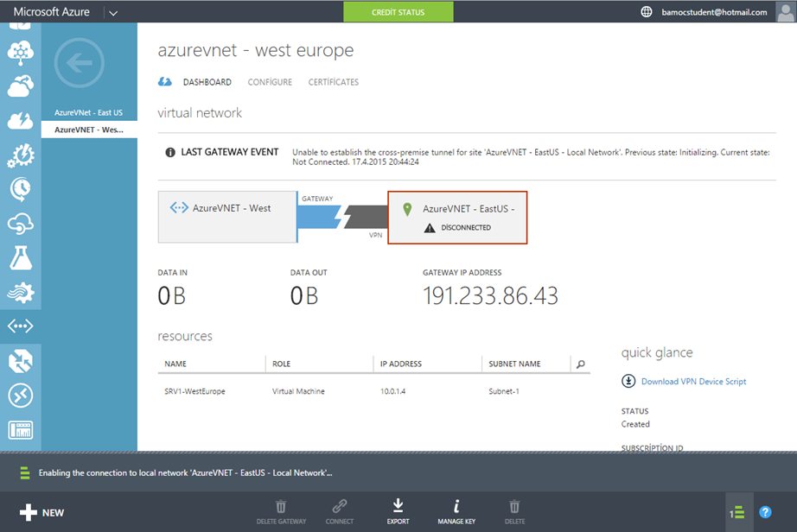Select the networks sidebar icon
797x532 pixels.
point(21,326)
